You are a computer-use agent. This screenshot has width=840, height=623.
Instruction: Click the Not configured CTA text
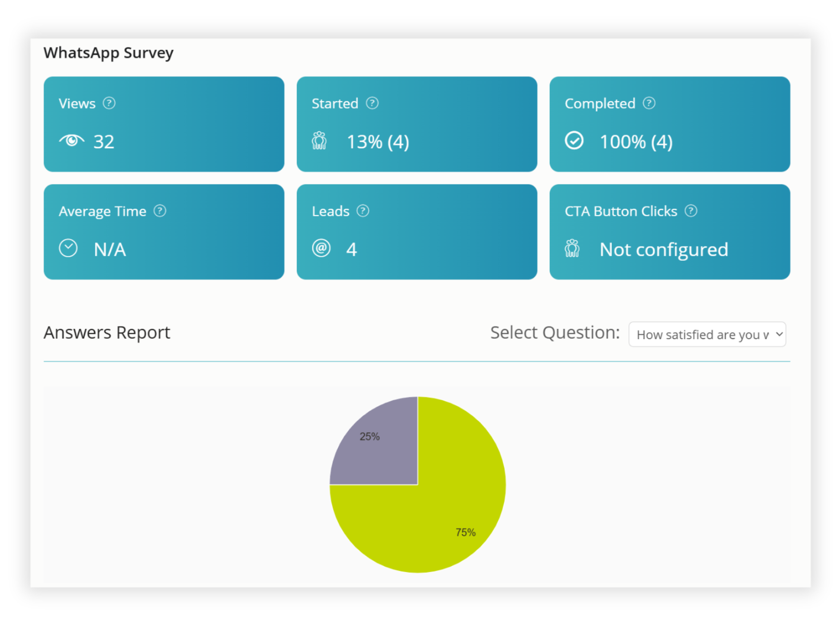pyautogui.click(x=664, y=249)
